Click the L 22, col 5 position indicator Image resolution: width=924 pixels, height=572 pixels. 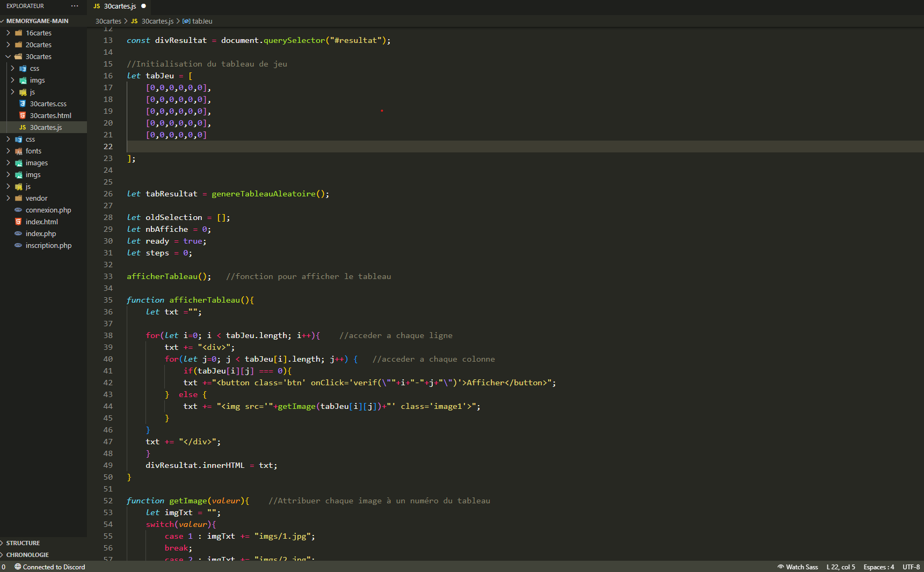pyautogui.click(x=840, y=567)
